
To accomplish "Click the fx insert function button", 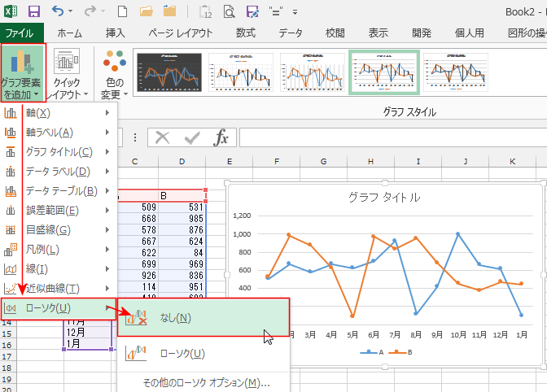I will [221, 137].
